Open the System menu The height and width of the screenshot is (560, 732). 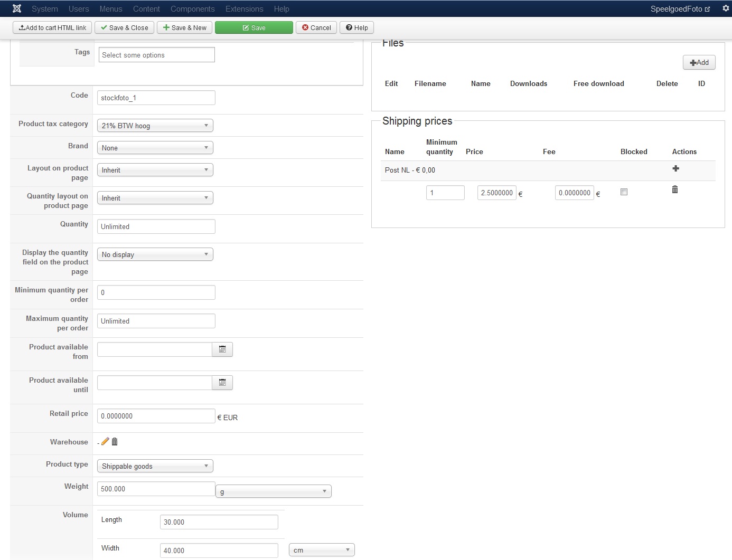45,8
